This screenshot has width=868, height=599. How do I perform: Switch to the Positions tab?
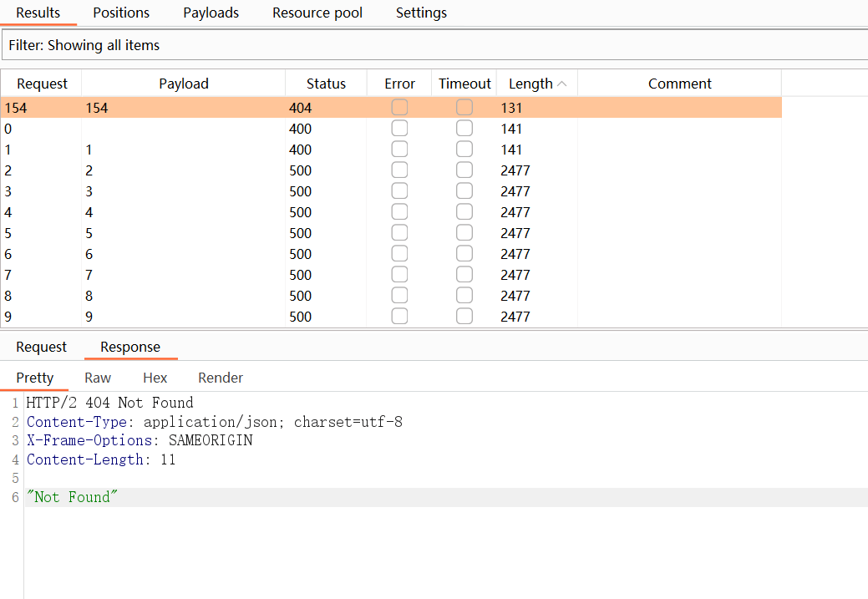pyautogui.click(x=121, y=13)
